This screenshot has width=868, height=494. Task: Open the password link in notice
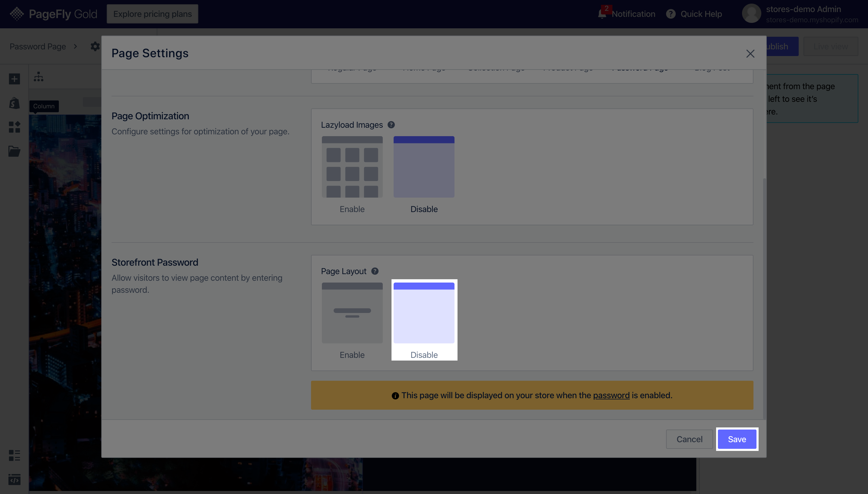pos(611,395)
